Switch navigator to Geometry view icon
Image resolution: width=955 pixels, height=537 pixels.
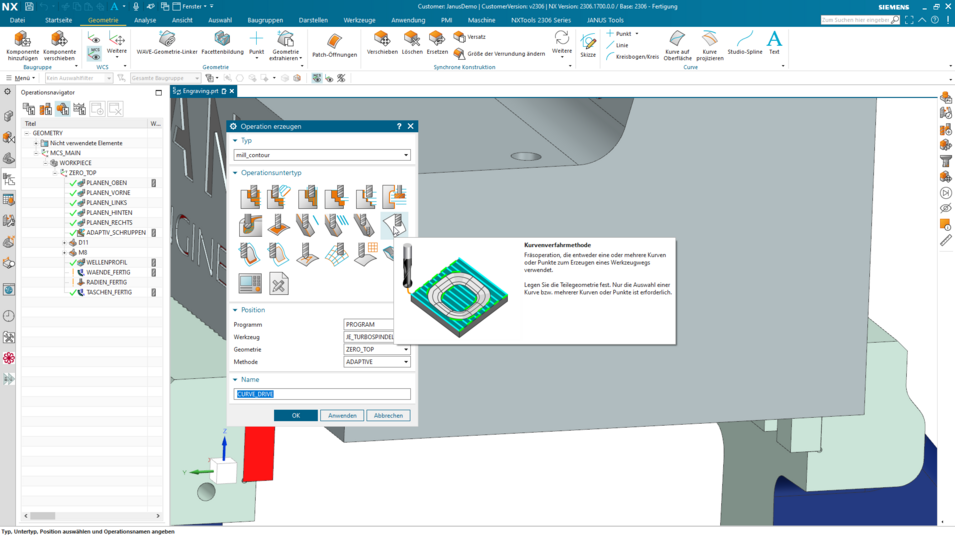63,109
